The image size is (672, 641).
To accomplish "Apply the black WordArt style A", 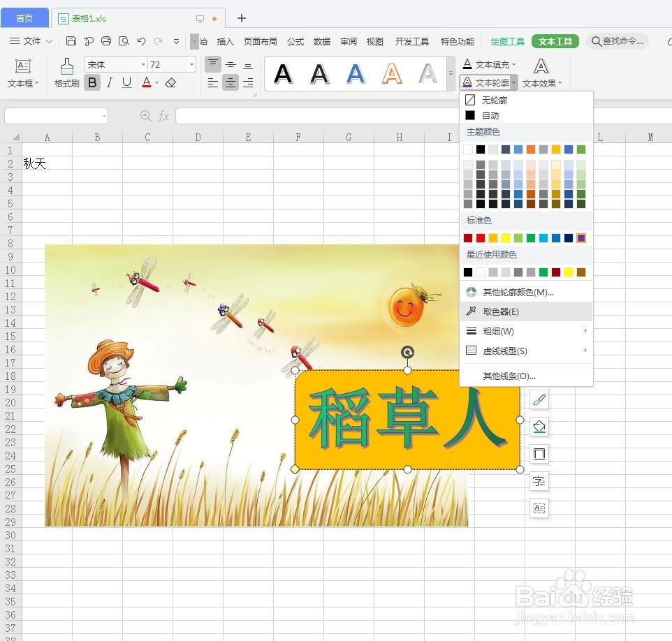I will [x=284, y=74].
